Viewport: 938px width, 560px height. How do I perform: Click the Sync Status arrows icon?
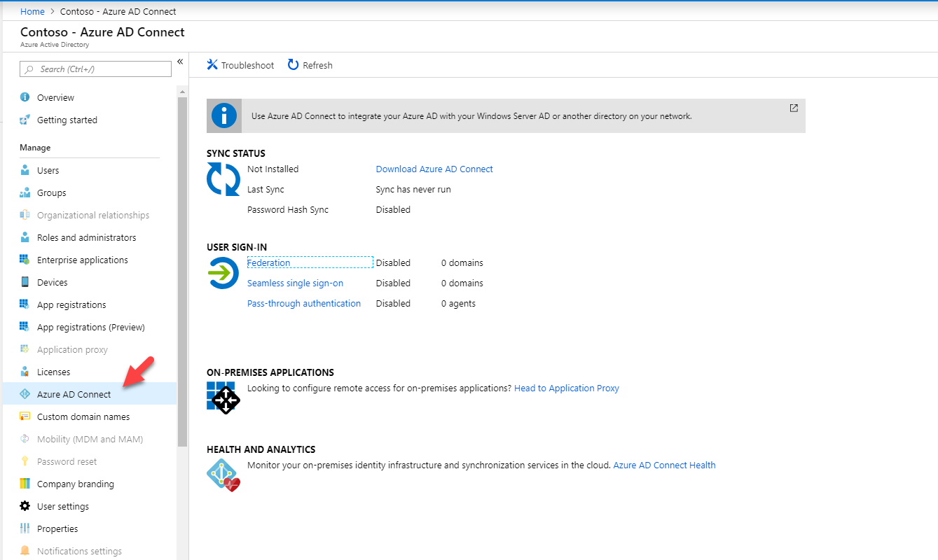pyautogui.click(x=223, y=179)
